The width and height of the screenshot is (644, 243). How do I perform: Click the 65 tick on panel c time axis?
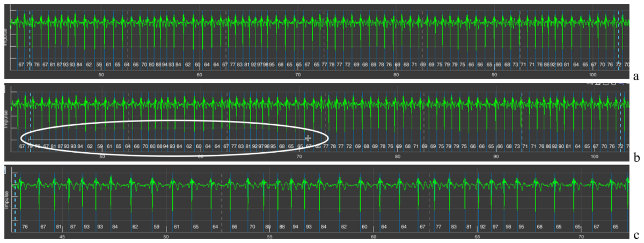477,237
